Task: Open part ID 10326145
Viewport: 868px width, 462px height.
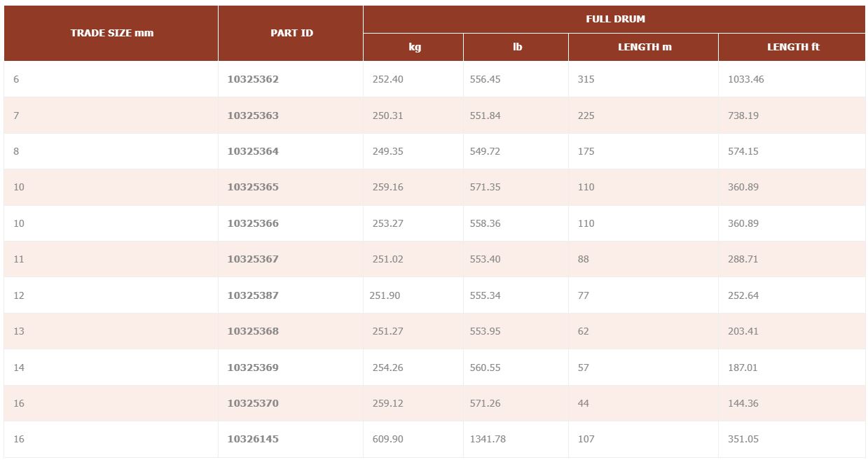Action: (253, 439)
